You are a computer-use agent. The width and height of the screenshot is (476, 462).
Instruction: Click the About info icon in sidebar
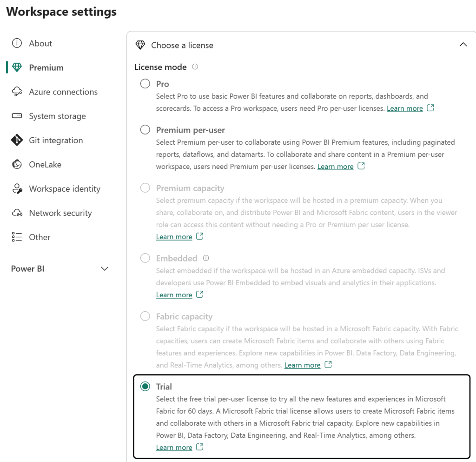[x=17, y=43]
